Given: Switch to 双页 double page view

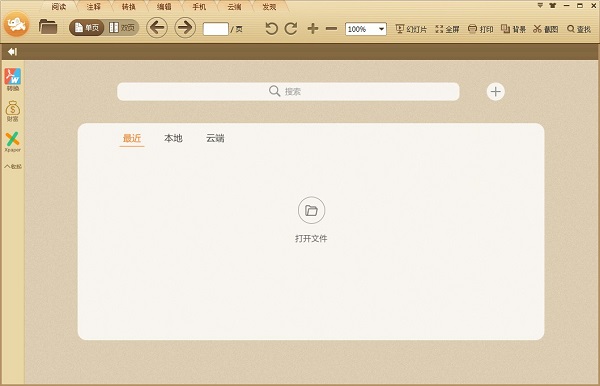Looking at the screenshot, I should pos(122,28).
